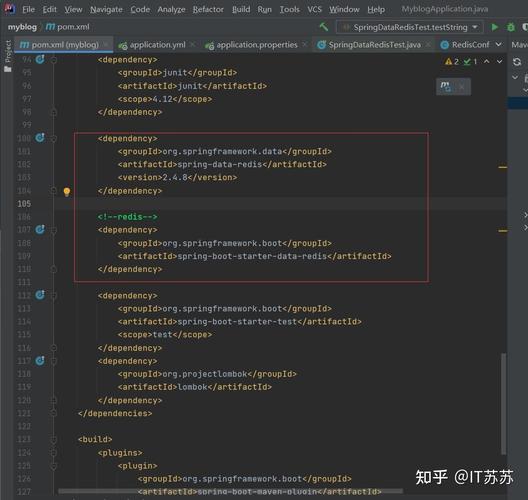The image size is (528, 500).
Task: Go to previous highlighted error arrow
Action: [x=487, y=61]
